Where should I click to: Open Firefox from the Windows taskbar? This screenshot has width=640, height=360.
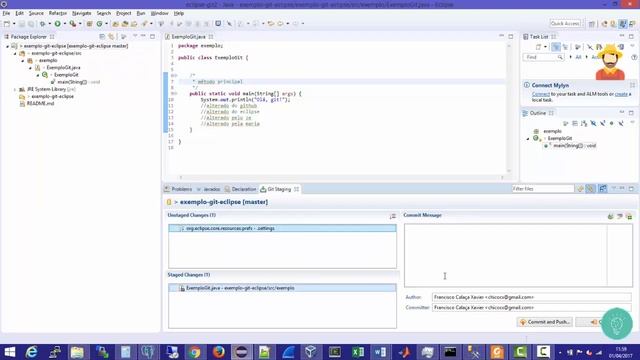click(218, 352)
